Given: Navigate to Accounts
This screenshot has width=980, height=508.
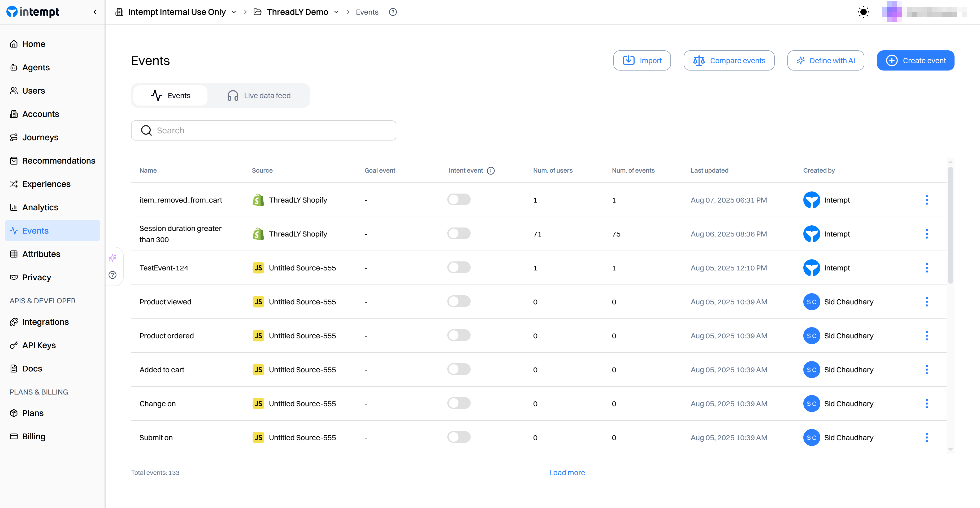Looking at the screenshot, I should click(53, 114).
